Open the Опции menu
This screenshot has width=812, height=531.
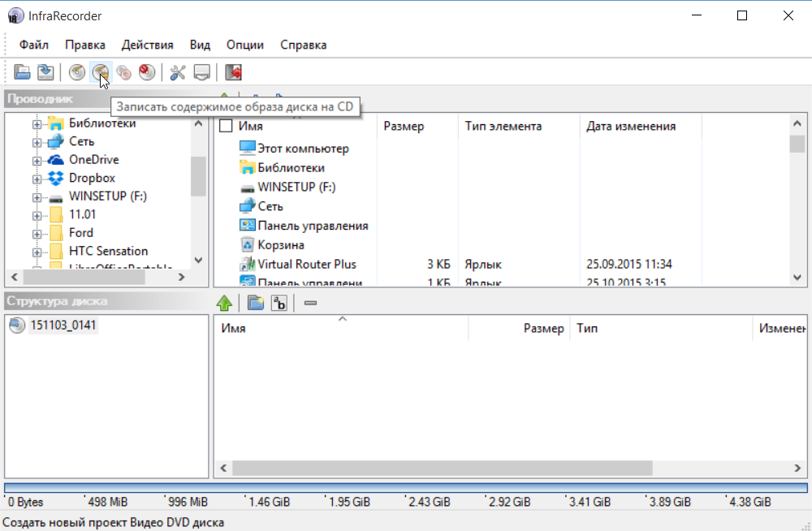(245, 45)
